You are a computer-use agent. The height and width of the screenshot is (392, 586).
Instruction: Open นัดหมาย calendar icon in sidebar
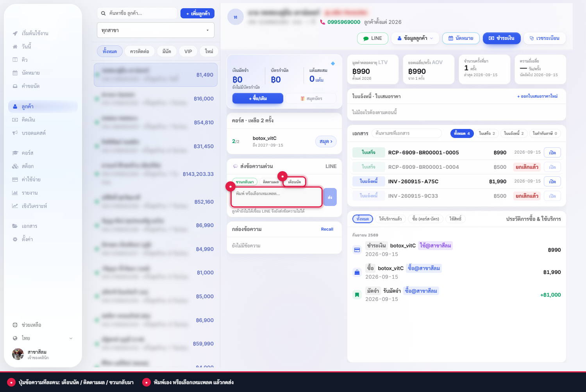pyautogui.click(x=15, y=73)
